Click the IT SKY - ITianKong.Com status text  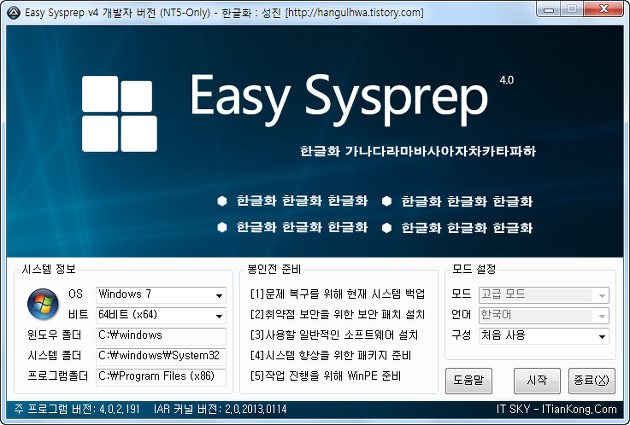click(556, 409)
